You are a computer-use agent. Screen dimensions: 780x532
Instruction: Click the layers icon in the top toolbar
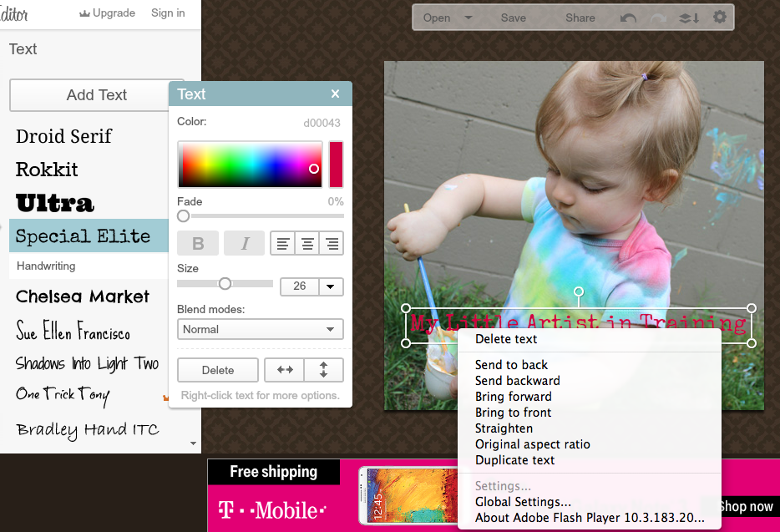pyautogui.click(x=689, y=18)
